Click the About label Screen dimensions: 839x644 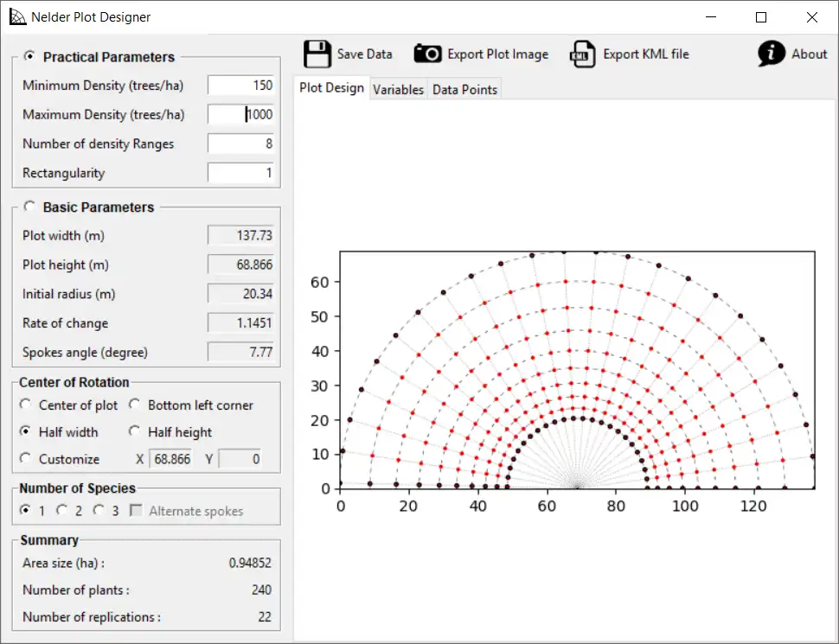(x=809, y=54)
